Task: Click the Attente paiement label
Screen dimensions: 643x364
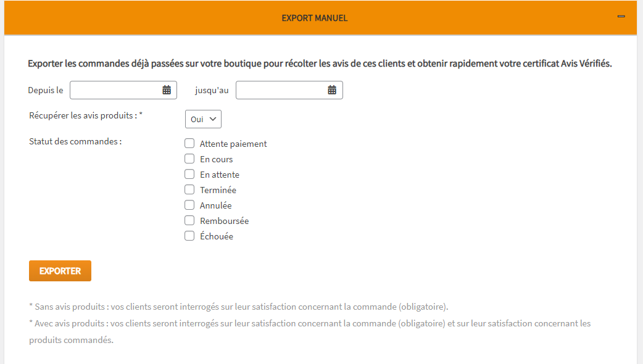Action: click(233, 144)
